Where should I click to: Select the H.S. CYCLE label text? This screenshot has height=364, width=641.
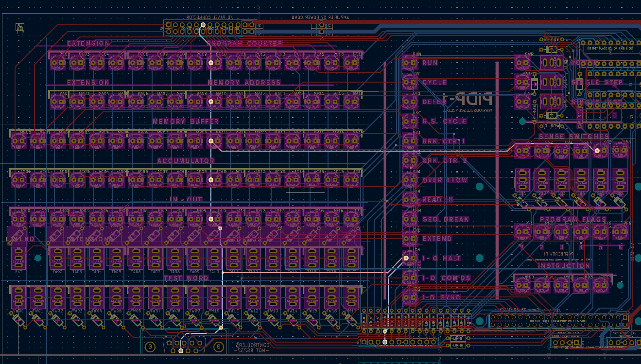tap(444, 121)
